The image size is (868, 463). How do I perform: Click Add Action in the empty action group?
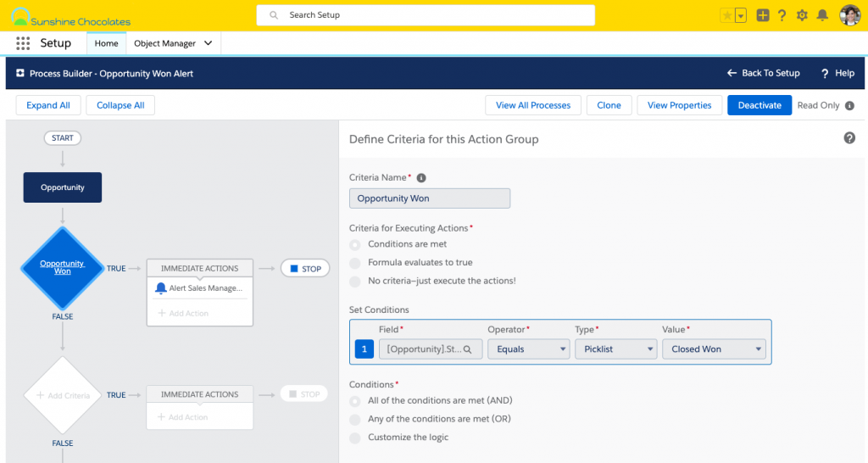[x=183, y=417]
